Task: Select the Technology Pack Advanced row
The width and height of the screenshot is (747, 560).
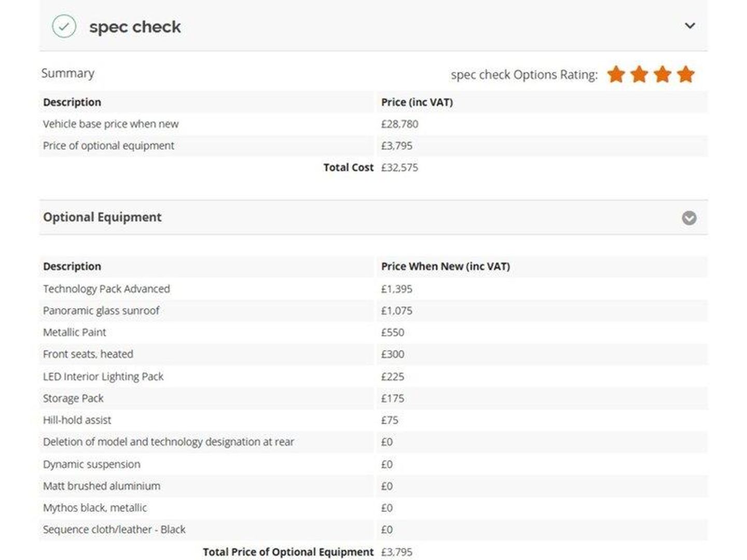Action: pyautogui.click(x=374, y=289)
